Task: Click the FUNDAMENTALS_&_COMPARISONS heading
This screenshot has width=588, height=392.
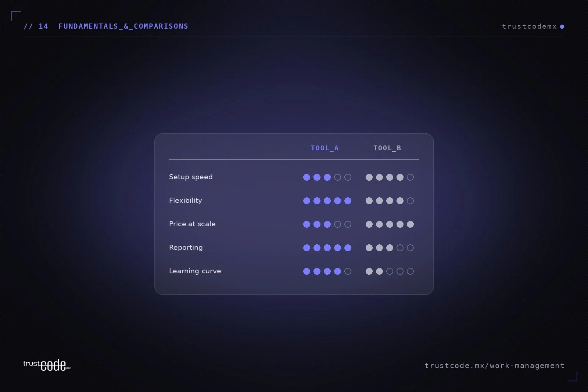Action: 123,26
